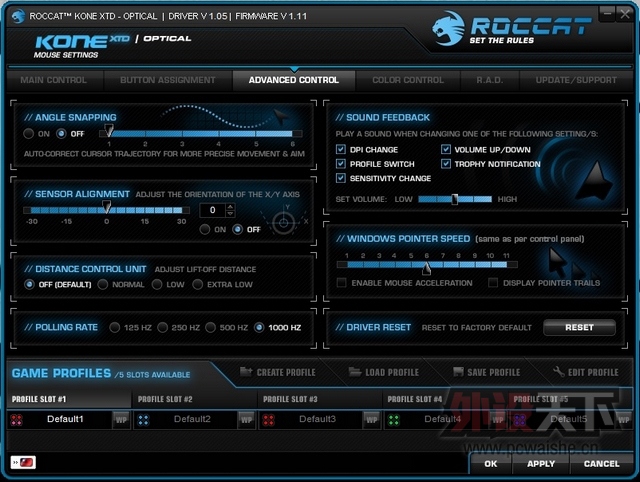
Task: Click the Cancel button
Action: pyautogui.click(x=602, y=464)
